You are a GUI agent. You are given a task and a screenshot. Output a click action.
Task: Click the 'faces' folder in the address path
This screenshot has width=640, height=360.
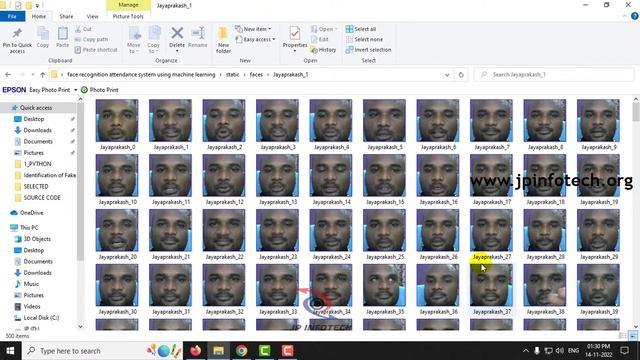click(256, 75)
